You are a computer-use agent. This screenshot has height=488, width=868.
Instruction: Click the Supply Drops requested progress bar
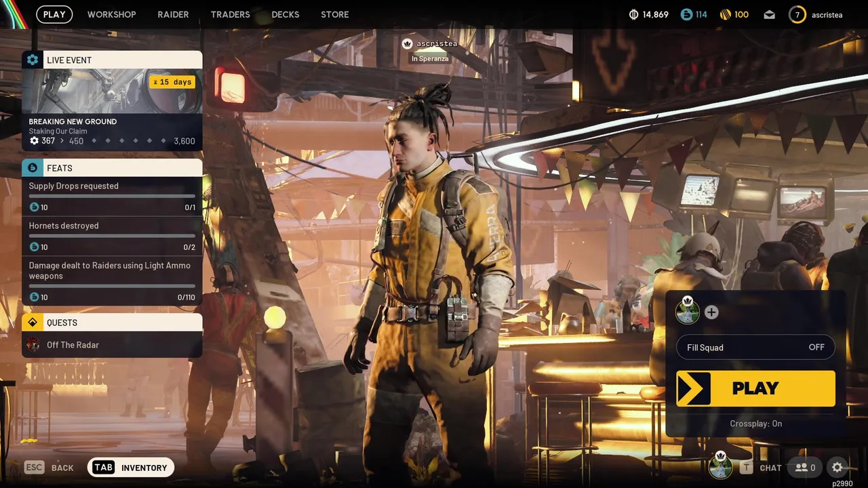point(112,196)
